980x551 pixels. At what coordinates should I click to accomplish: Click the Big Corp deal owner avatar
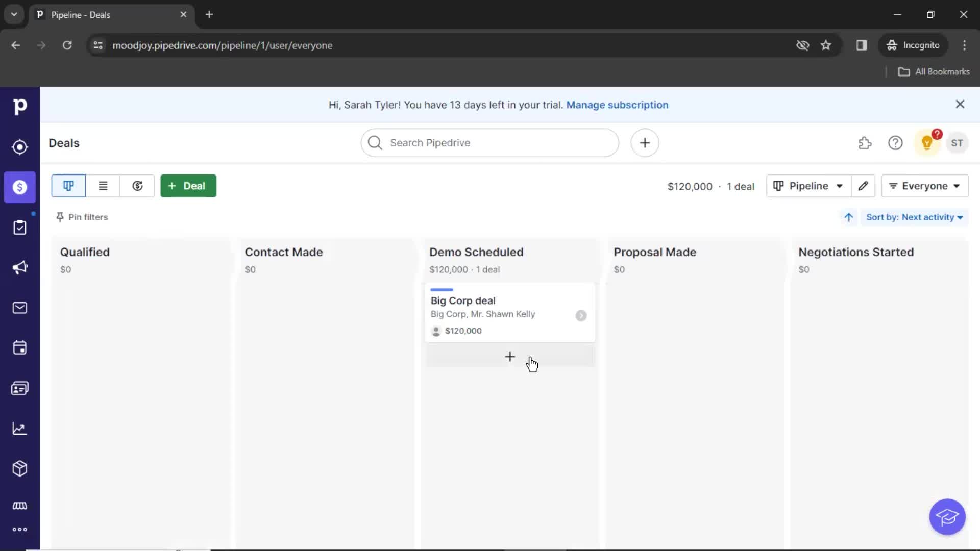tap(436, 331)
